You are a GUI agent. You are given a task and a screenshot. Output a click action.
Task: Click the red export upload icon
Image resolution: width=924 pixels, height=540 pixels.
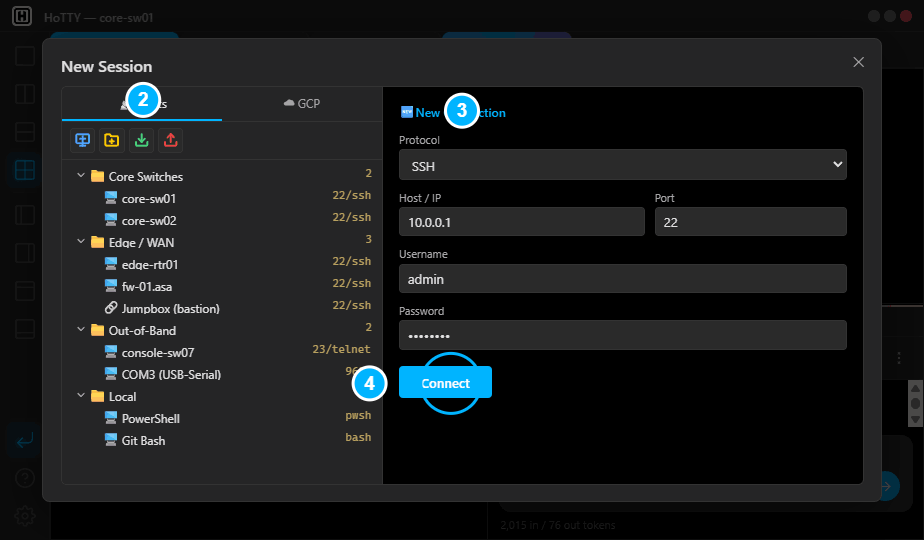click(170, 140)
